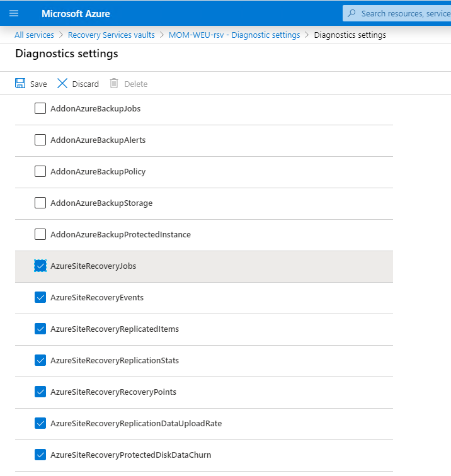
Task: Click the AddonAzureBackupJobs label text
Action: pos(95,109)
